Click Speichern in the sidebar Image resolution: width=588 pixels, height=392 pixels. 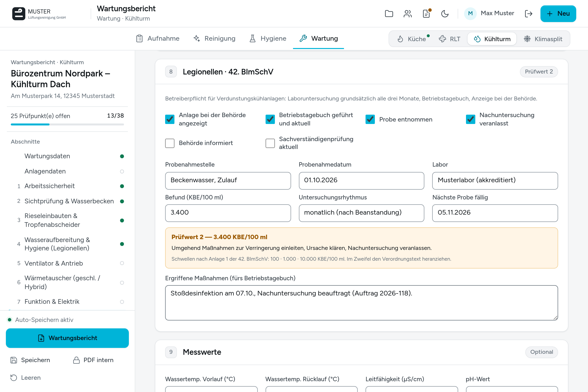[30, 360]
